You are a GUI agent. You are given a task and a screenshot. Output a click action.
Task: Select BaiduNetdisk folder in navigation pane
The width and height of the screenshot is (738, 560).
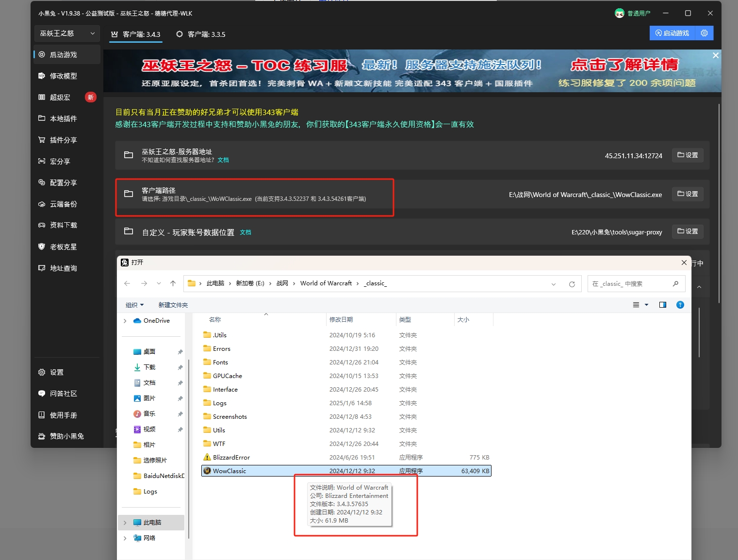[158, 476]
